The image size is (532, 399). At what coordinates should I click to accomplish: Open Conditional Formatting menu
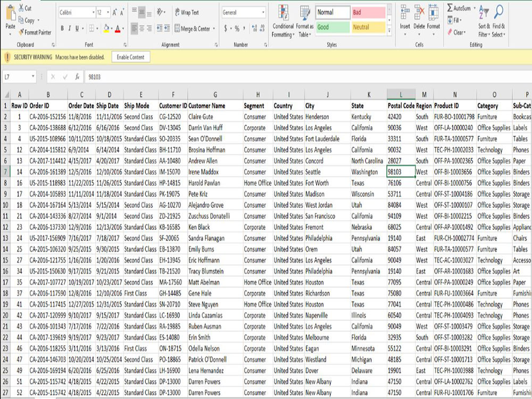click(x=283, y=21)
